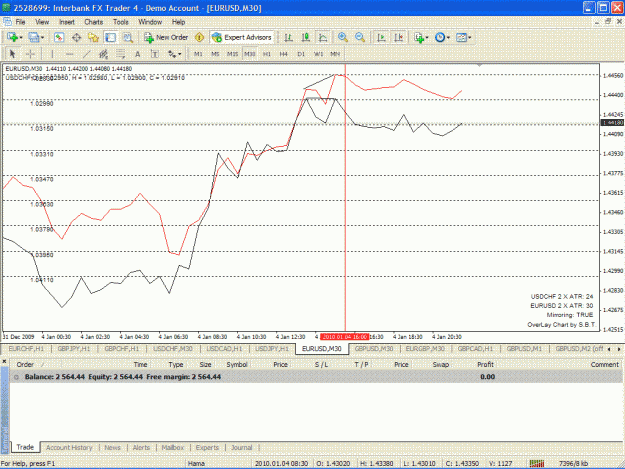This screenshot has width=625, height=469.
Task: Open the Charts menu
Action: click(x=94, y=22)
